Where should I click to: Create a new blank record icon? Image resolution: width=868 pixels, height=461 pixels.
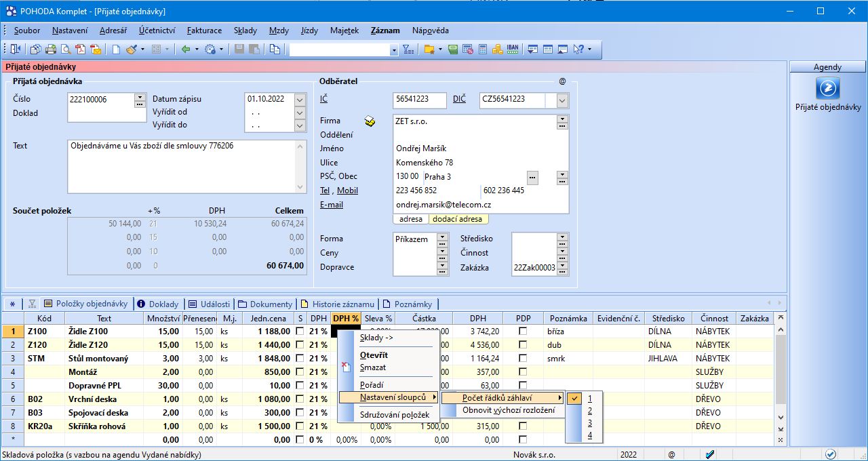point(116,49)
